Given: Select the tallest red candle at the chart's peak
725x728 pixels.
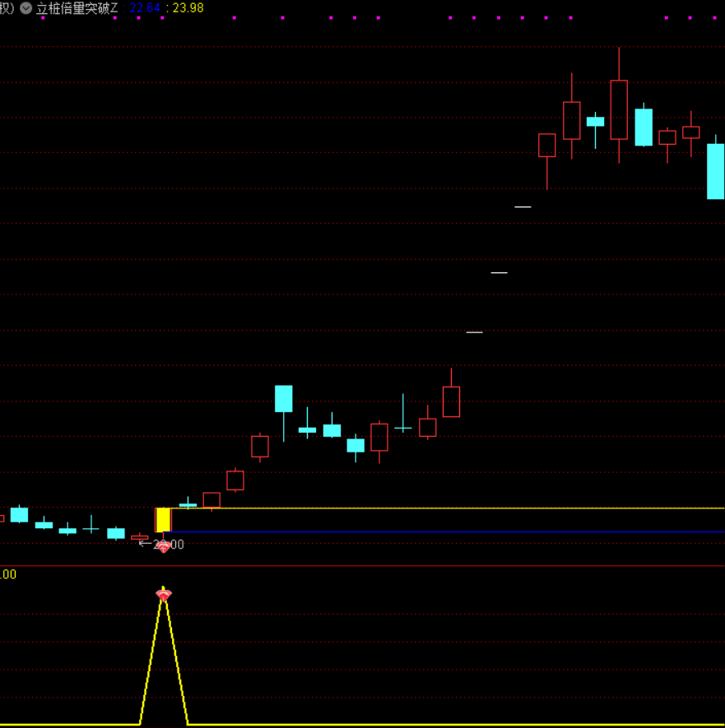Looking at the screenshot, I should click(619, 109).
